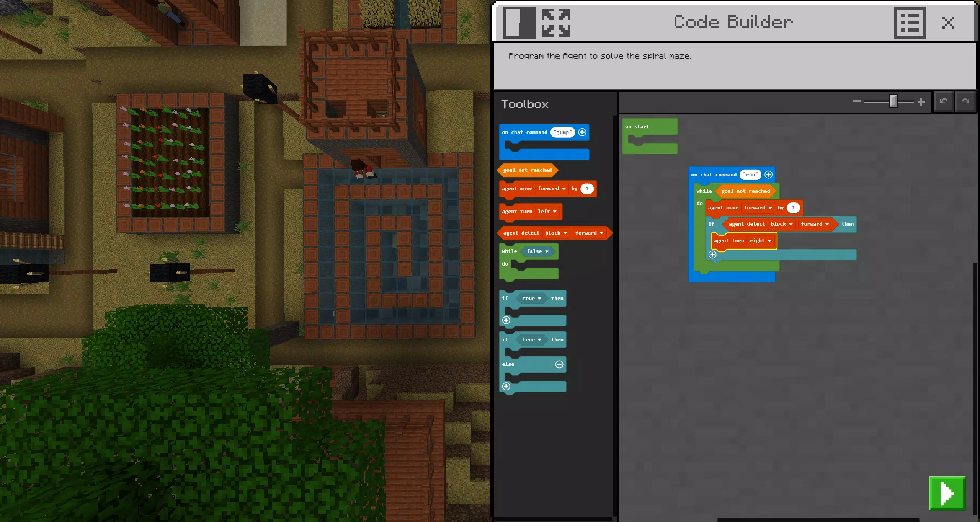Click the redo arrow icon on canvas
This screenshot has width=980, height=522.
[x=966, y=102]
